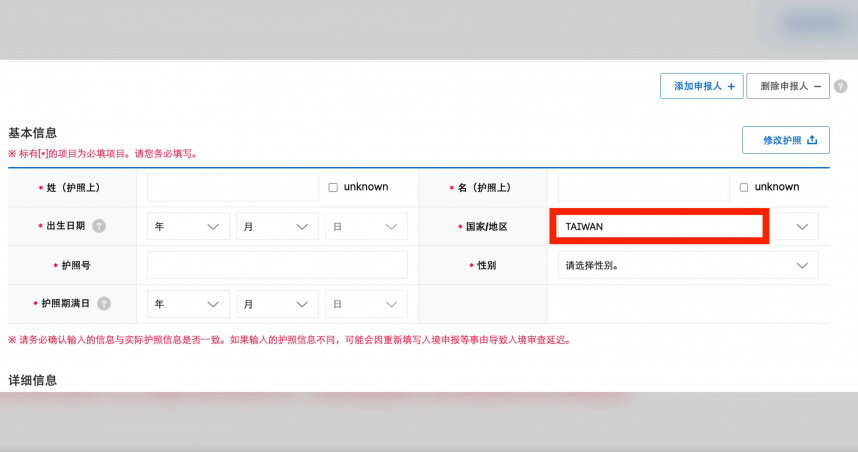Click the 姓（护照上） surname input field
Viewport: 858px width, 452px height.
click(233, 188)
